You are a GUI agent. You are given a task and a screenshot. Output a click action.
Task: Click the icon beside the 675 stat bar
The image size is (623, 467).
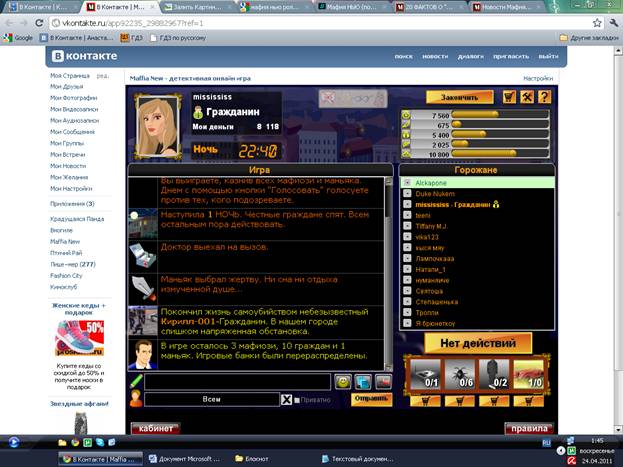(x=406, y=125)
